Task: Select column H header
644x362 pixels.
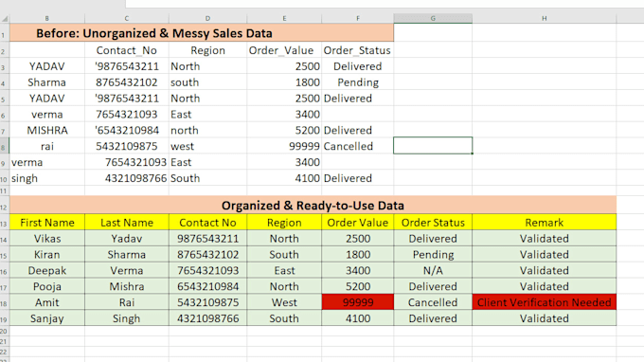Action: [x=545, y=19]
